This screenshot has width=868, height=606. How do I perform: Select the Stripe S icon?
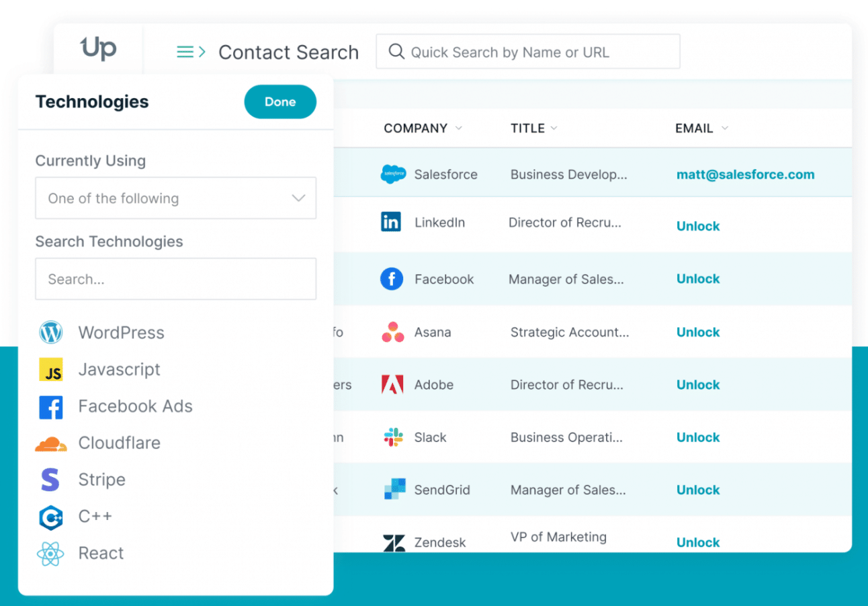(51, 480)
